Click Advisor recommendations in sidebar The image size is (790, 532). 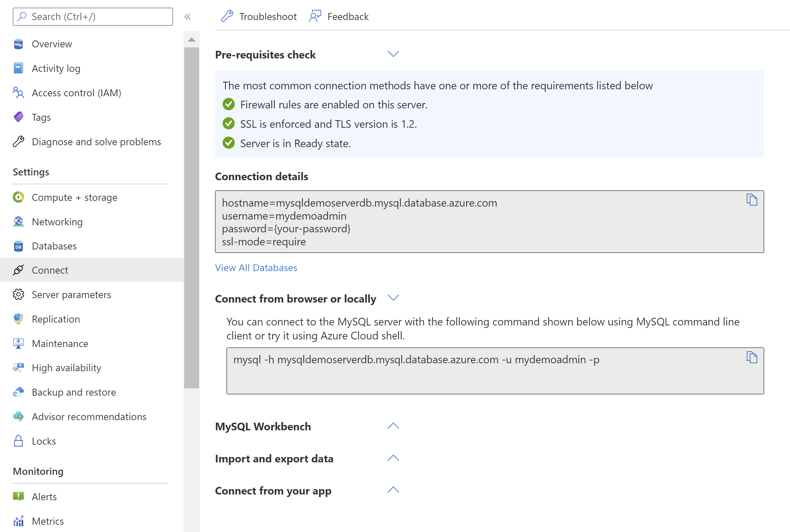[88, 416]
